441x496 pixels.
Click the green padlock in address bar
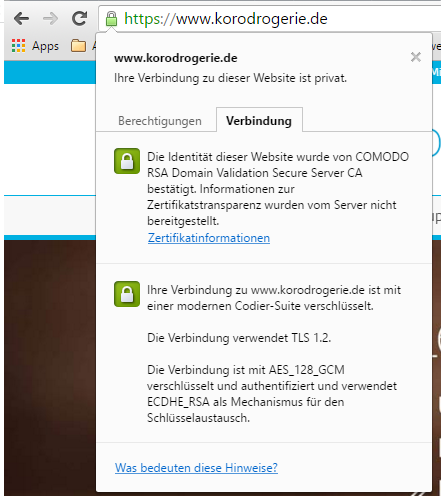[x=111, y=19]
